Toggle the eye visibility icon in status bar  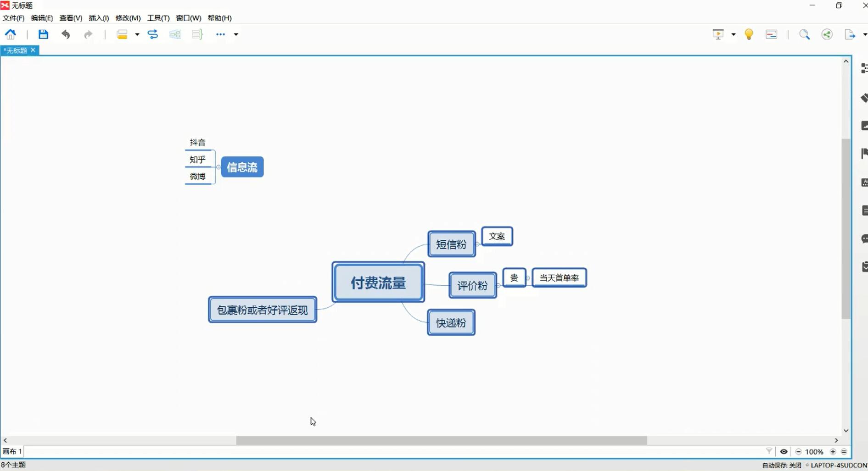tap(784, 452)
